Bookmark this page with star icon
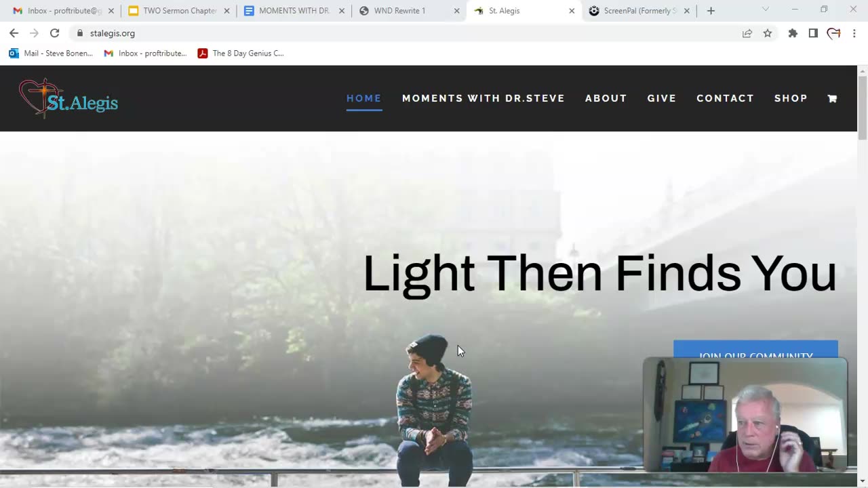The width and height of the screenshot is (868, 488). [x=768, y=33]
